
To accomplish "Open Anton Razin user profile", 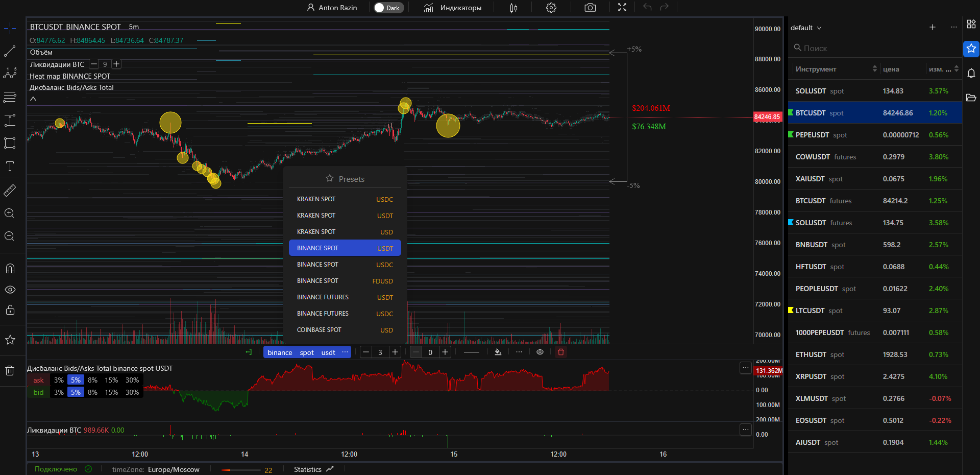I will (x=332, y=8).
